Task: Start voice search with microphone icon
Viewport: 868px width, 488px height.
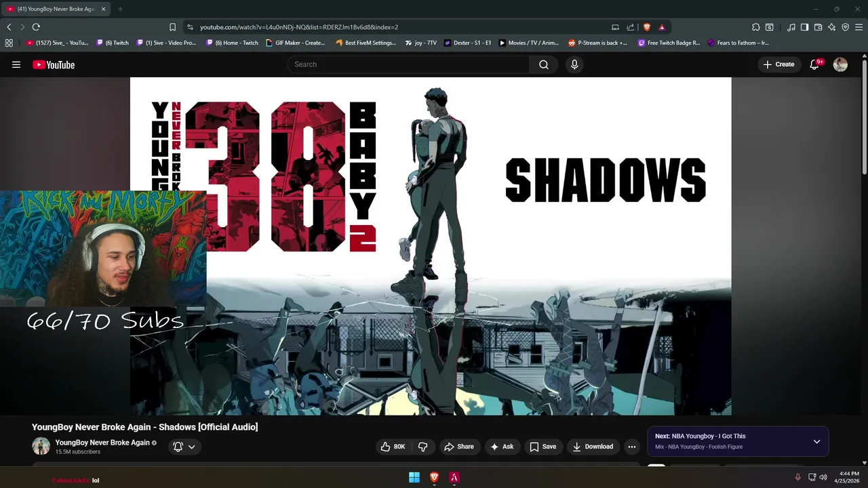Action: pos(574,64)
